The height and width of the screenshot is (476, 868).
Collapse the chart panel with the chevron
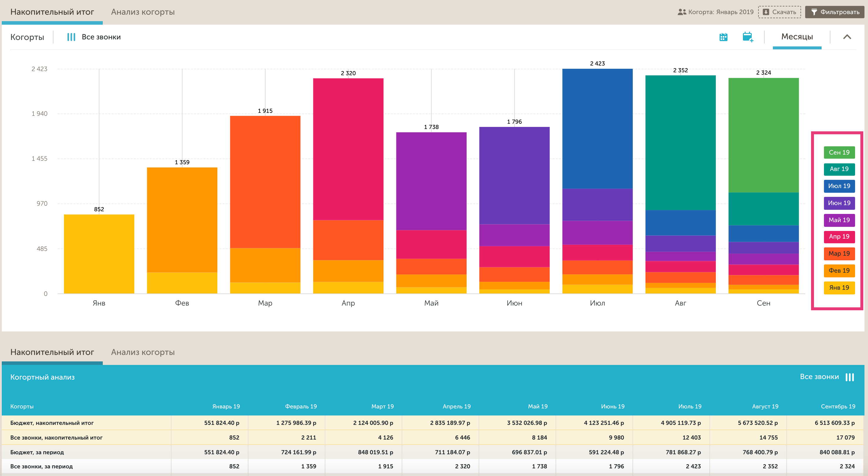pyautogui.click(x=847, y=37)
